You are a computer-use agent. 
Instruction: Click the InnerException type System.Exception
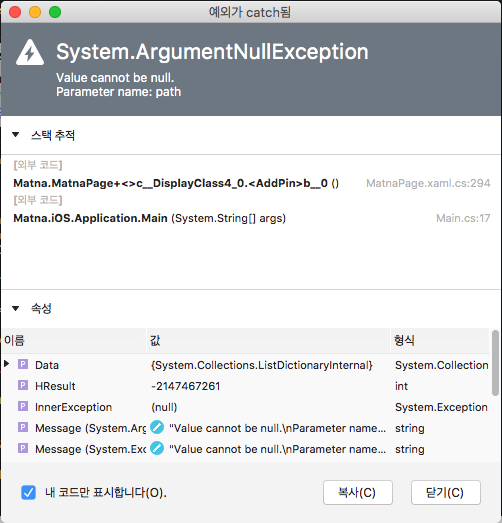pos(441,407)
